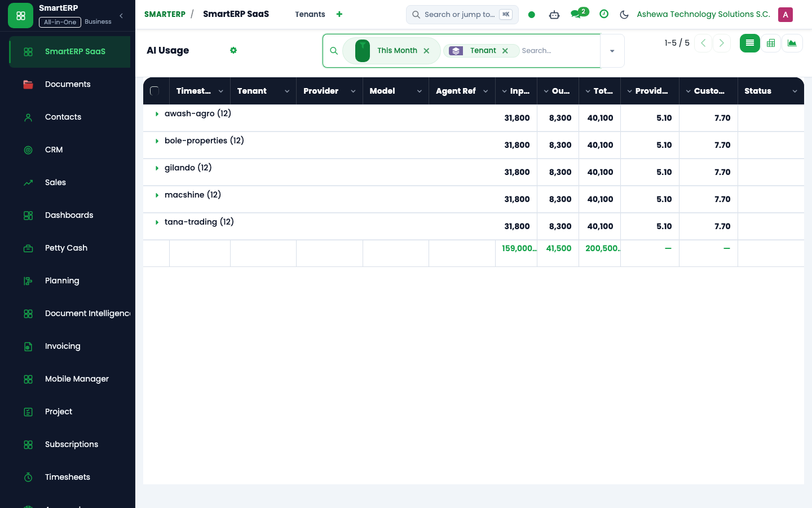812x508 pixels.
Task: Open Project module
Action: (x=70, y=411)
